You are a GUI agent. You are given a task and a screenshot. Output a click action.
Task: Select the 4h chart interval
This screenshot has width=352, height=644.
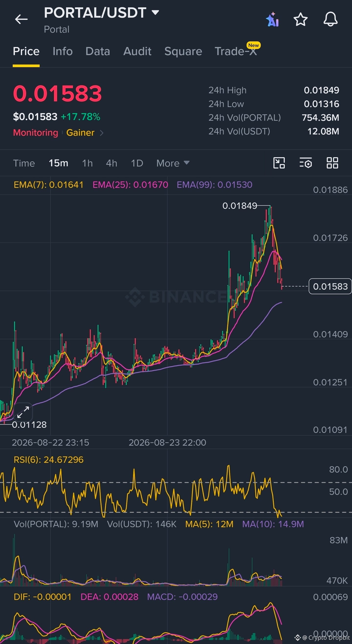click(111, 163)
